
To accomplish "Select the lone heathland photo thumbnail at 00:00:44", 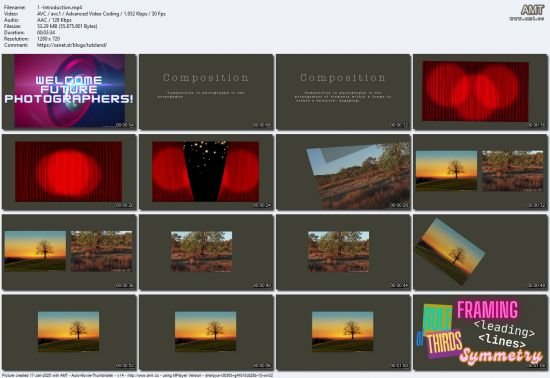I will (x=343, y=252).
